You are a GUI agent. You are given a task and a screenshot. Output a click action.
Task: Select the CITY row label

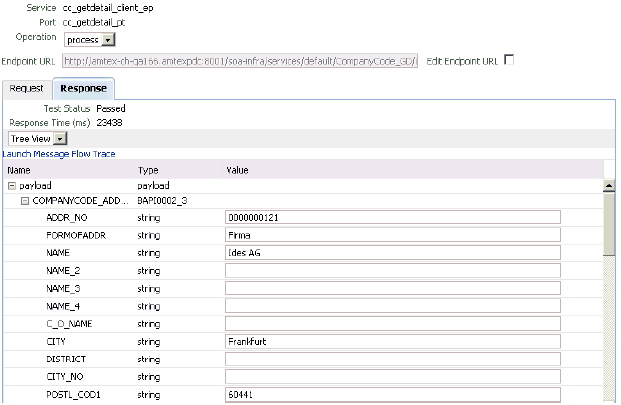(56, 342)
